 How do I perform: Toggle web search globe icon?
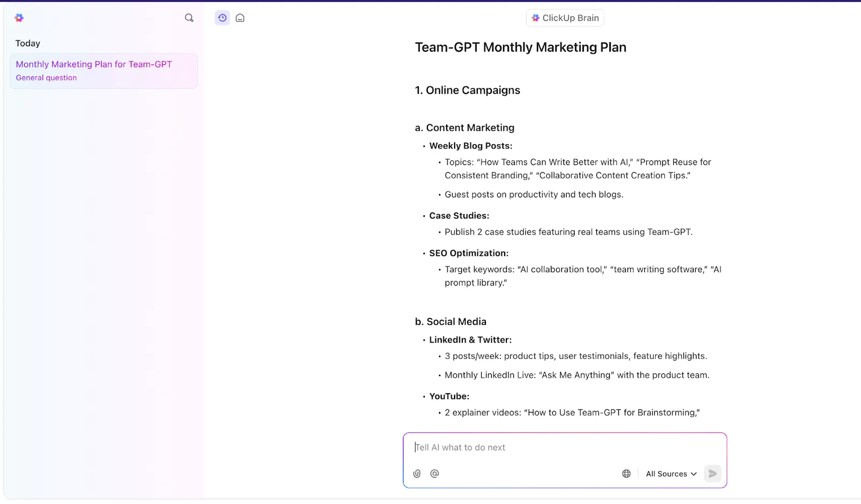pyautogui.click(x=626, y=473)
